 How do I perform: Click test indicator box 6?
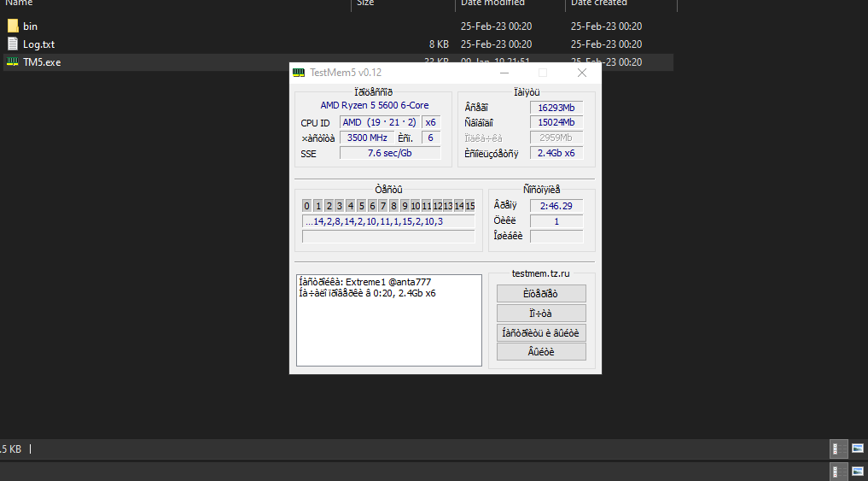point(372,206)
